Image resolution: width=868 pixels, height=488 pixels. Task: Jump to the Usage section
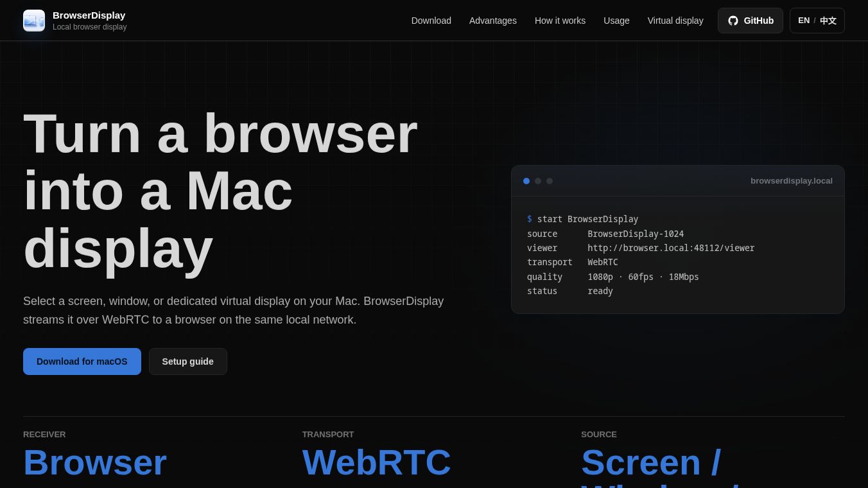tap(616, 21)
